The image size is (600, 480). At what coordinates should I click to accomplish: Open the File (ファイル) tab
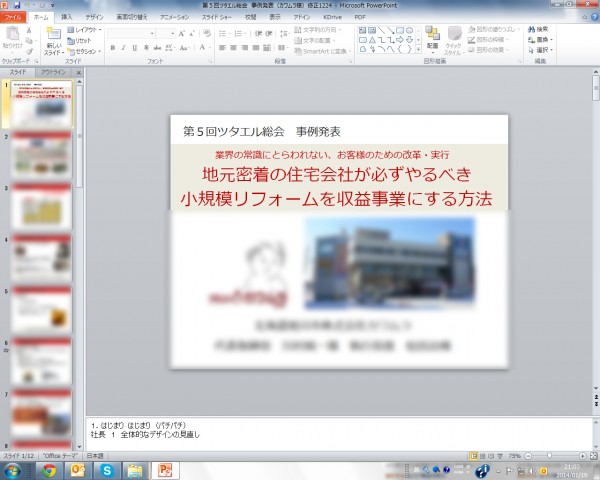pyautogui.click(x=13, y=17)
